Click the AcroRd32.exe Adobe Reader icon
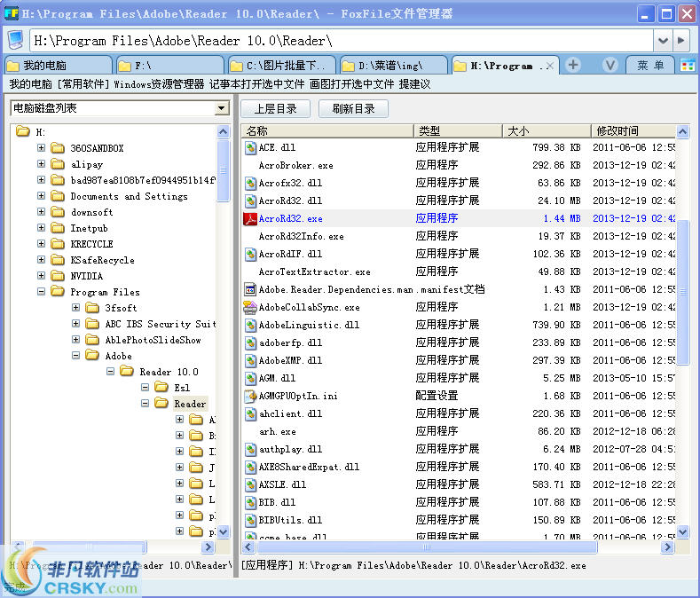This screenshot has height=598, width=700. tap(250, 218)
